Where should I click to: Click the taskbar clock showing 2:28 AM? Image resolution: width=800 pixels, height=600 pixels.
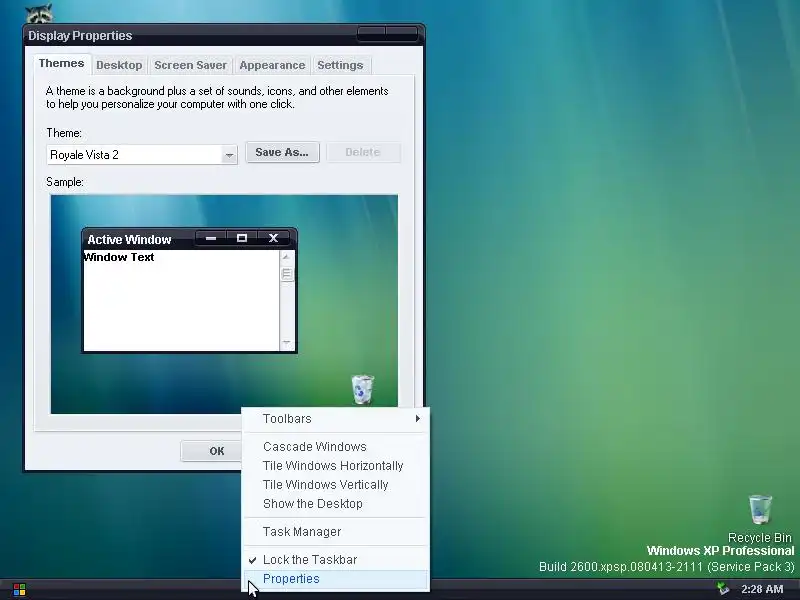[x=762, y=589]
